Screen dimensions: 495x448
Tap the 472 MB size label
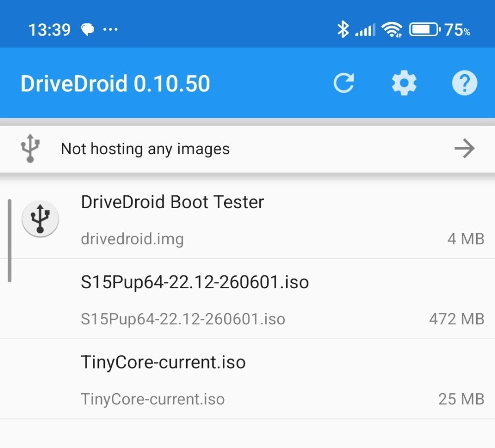tap(457, 319)
